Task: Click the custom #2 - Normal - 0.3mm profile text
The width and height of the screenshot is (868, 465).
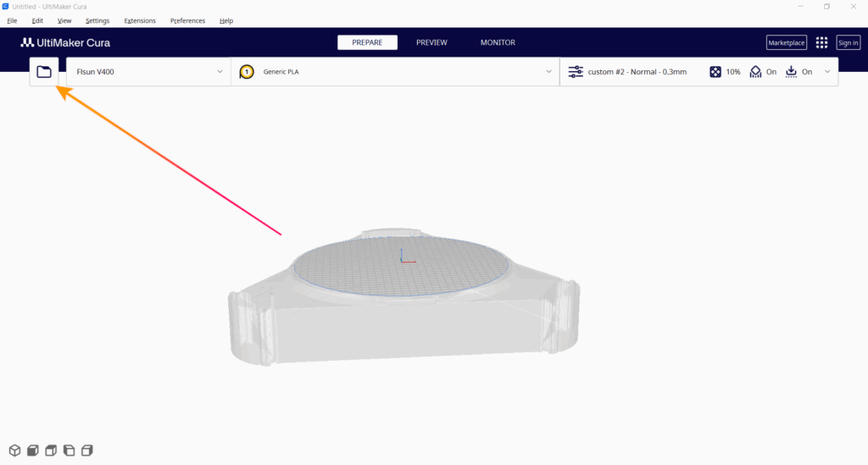Action: pyautogui.click(x=637, y=72)
